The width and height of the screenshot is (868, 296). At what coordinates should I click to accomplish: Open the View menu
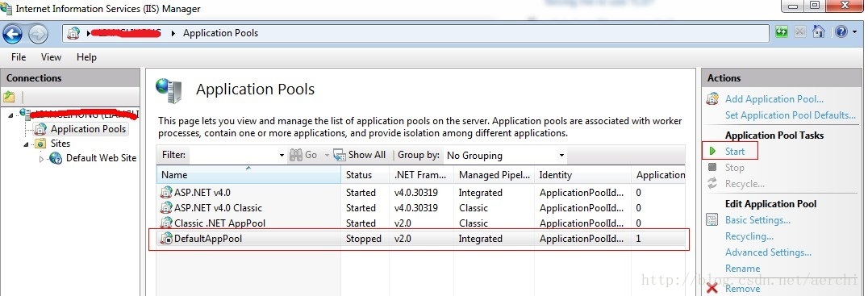(51, 57)
